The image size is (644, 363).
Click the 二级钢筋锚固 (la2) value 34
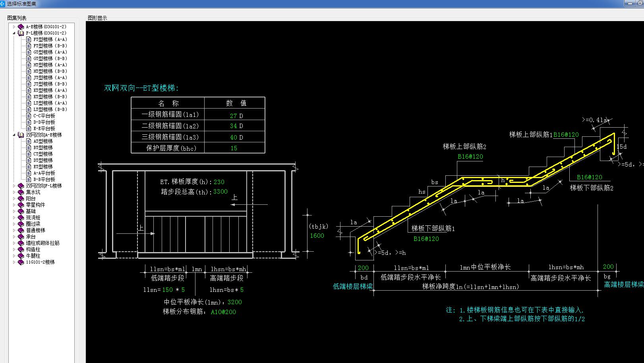click(233, 126)
